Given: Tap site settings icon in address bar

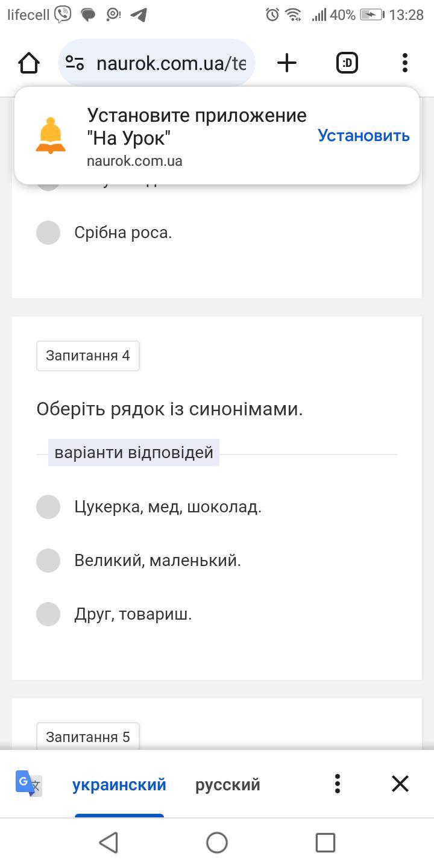Looking at the screenshot, I should click(75, 63).
